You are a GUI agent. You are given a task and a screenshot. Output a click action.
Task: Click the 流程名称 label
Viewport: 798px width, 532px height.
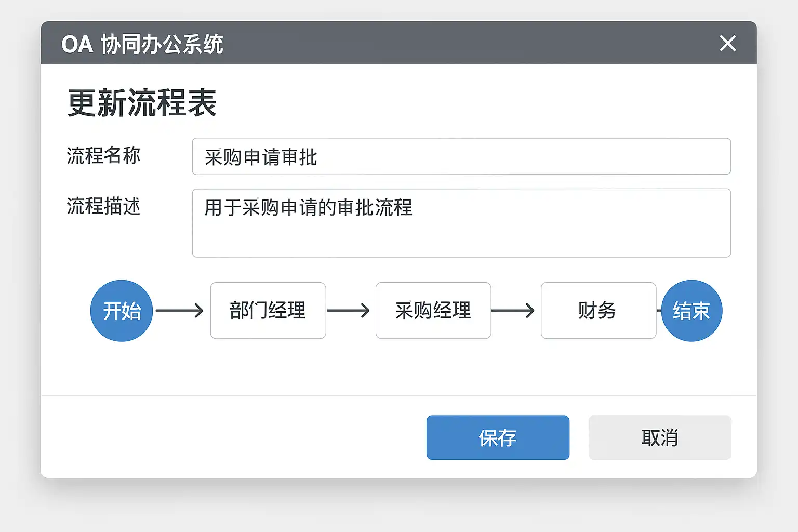103,155
